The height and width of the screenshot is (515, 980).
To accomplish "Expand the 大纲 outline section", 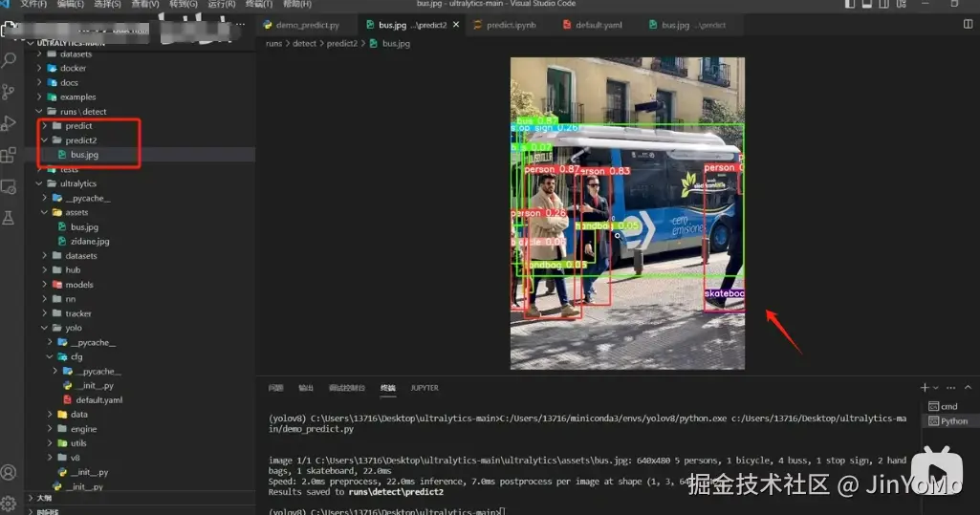I will pyautogui.click(x=31, y=498).
